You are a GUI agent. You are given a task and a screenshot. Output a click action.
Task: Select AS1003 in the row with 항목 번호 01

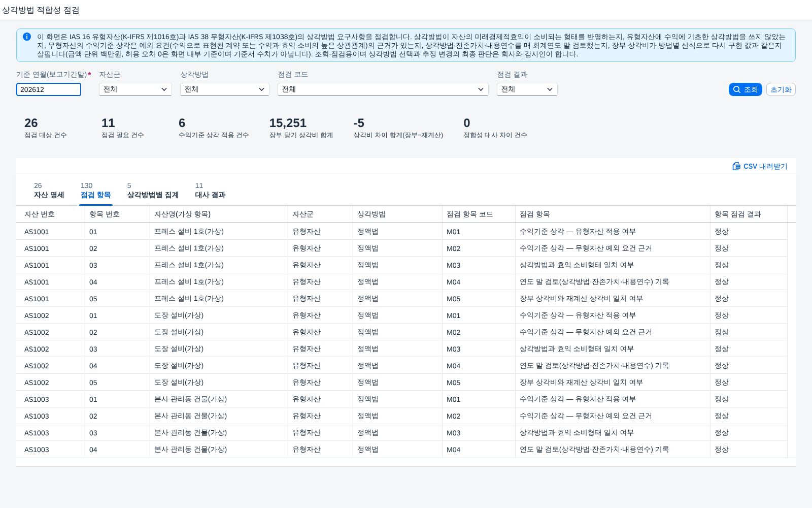37,399
